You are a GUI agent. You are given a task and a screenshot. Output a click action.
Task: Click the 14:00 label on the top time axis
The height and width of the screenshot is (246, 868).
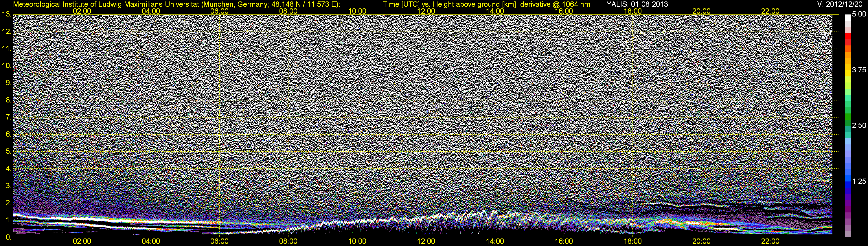pyautogui.click(x=495, y=11)
